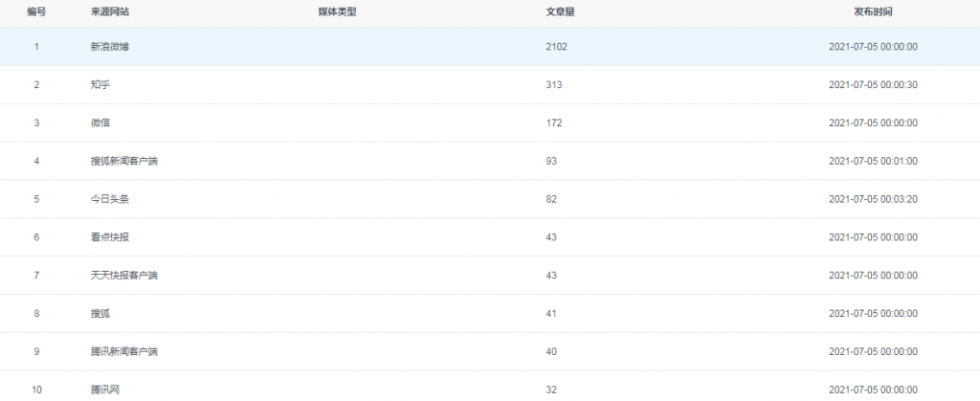Select the 微信 source entry

pyautogui.click(x=100, y=123)
